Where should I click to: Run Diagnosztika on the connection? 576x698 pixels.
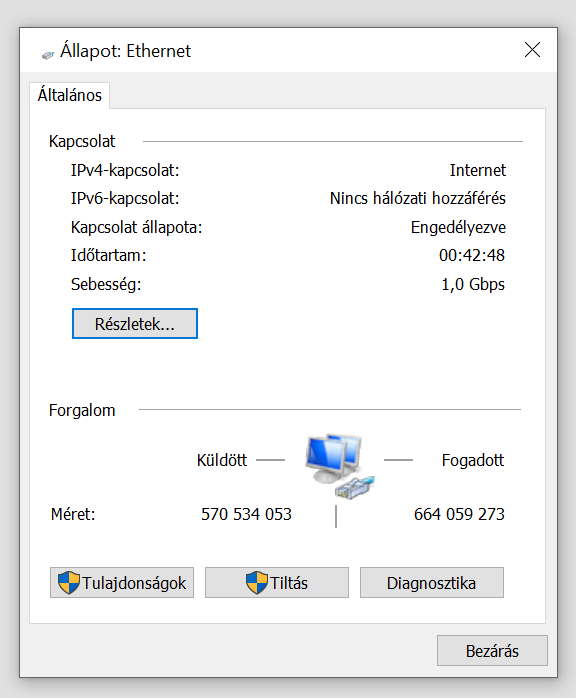click(432, 582)
